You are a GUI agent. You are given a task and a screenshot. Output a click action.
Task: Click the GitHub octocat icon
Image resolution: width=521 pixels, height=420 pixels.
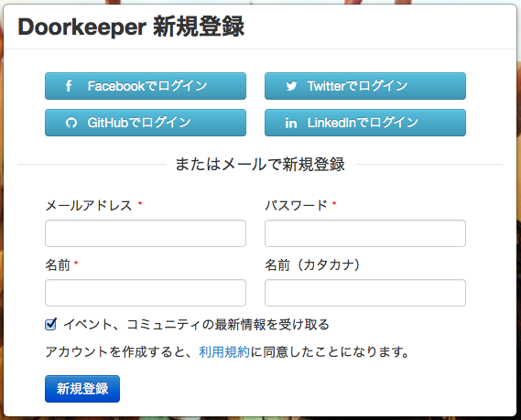click(x=71, y=123)
